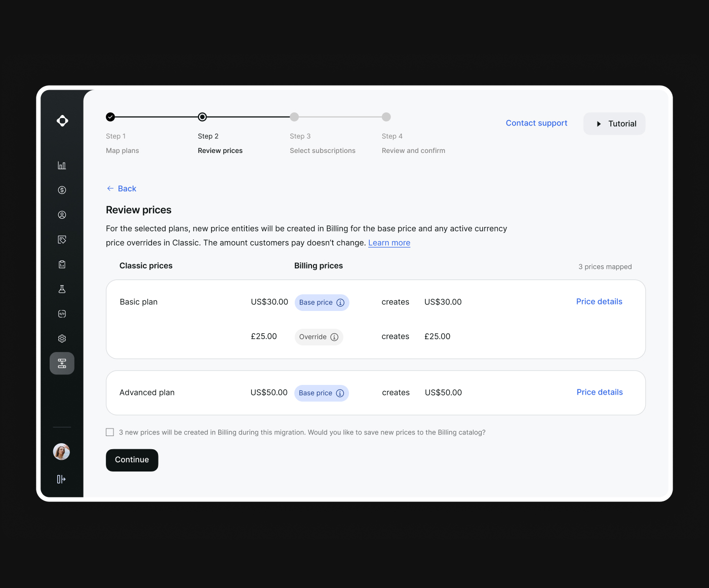Open the clipboard reports icon in sidebar
709x588 pixels.
[62, 264]
